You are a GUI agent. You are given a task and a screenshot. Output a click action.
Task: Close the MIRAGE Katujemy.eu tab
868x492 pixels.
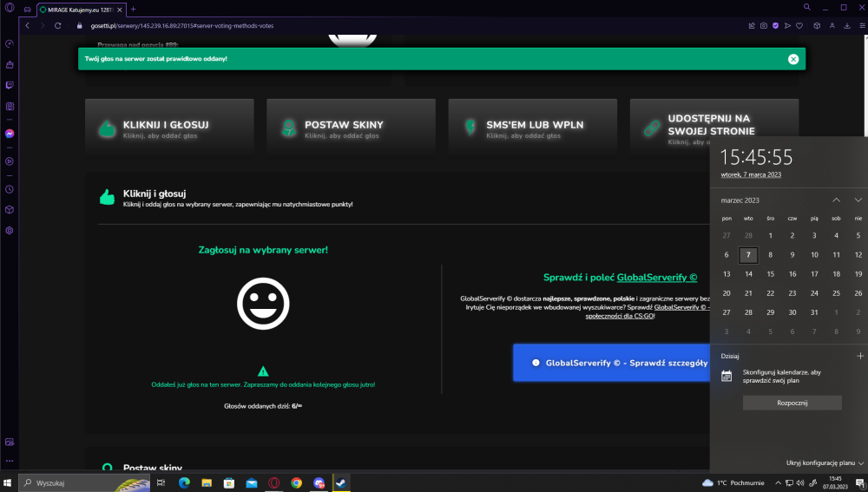(x=120, y=10)
